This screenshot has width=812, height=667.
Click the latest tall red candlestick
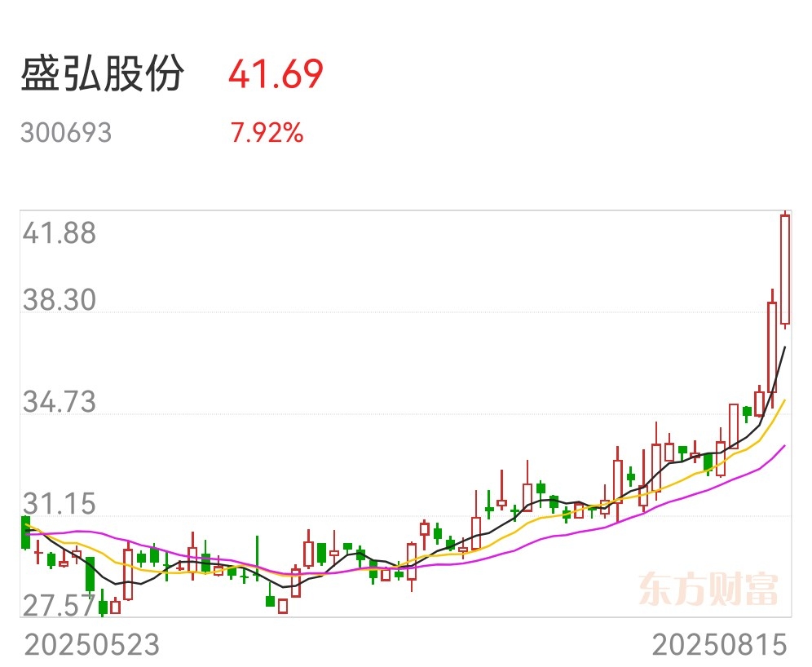pyautogui.click(x=785, y=270)
